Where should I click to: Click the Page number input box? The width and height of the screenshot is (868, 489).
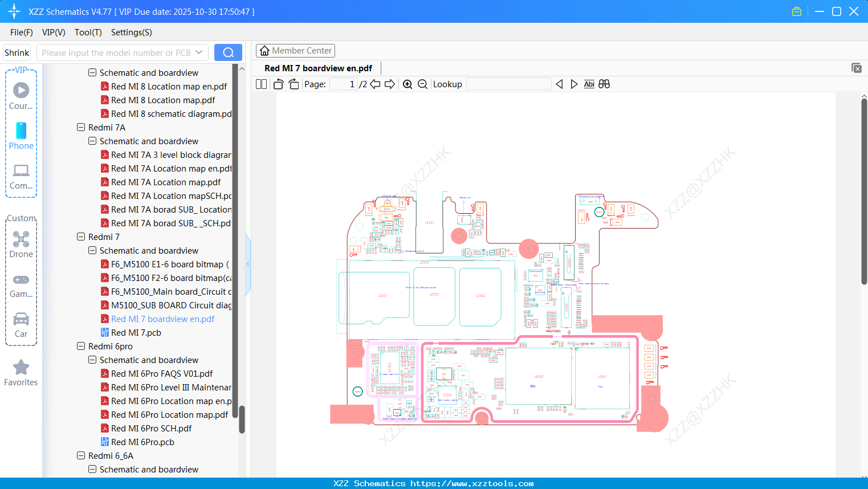(344, 84)
